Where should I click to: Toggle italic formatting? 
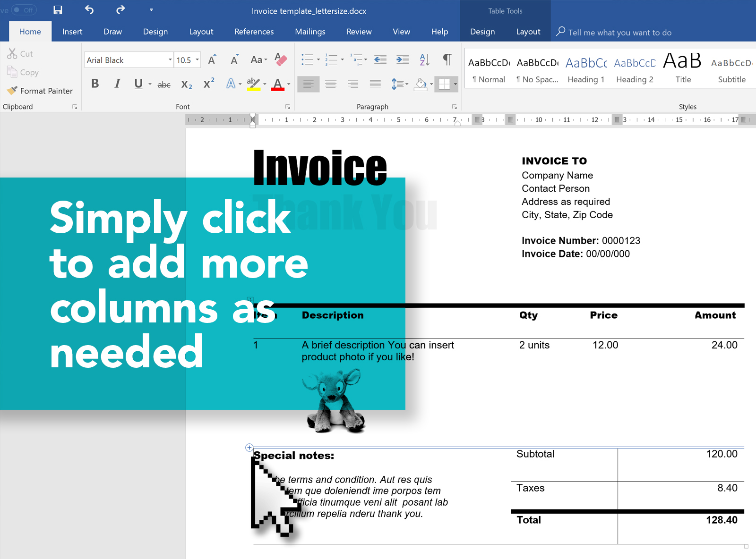coord(117,84)
